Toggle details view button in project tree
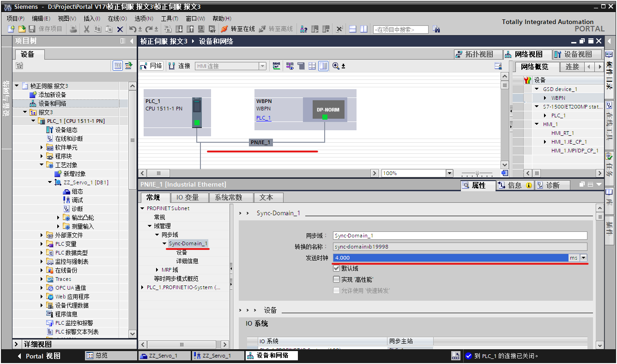The width and height of the screenshot is (617, 364). tap(118, 66)
